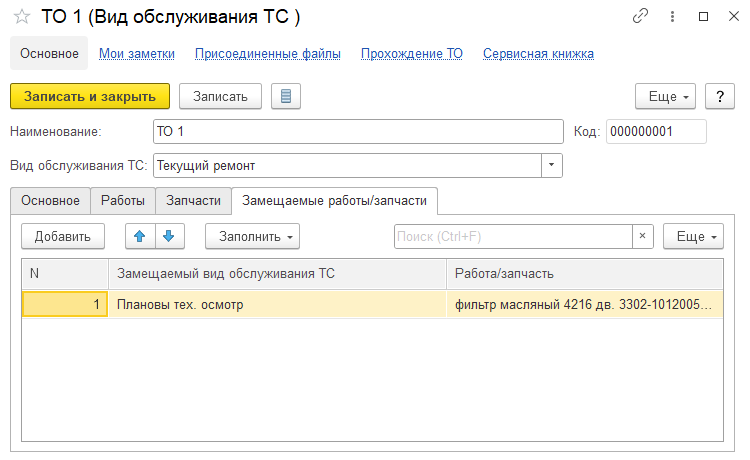The height and width of the screenshot is (460, 750).
Task: Open the inner Основное tab
Action: [x=50, y=200]
